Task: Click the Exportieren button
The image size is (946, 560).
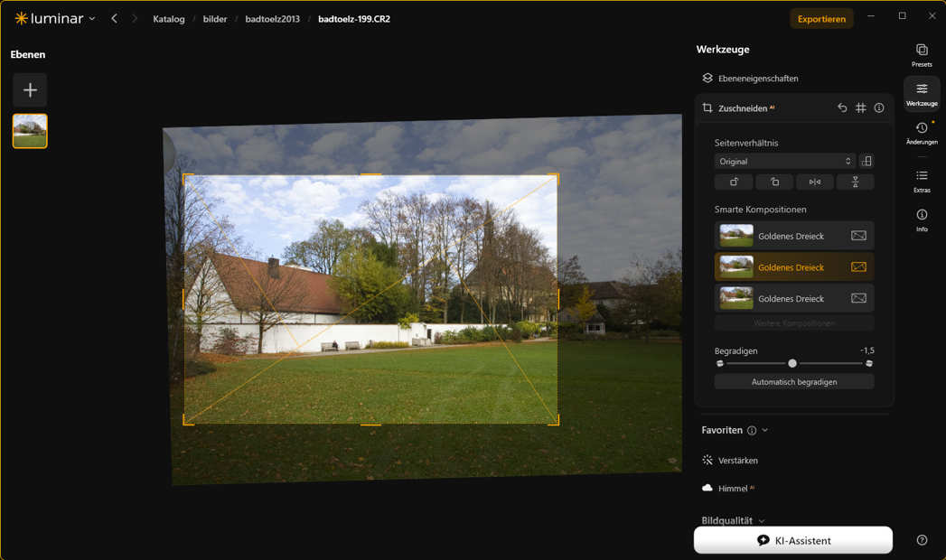Action: point(821,19)
